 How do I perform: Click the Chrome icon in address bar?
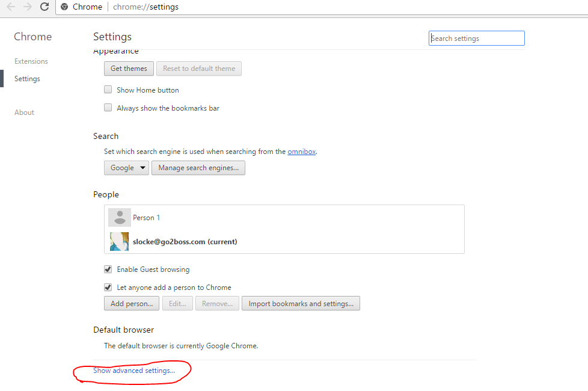click(x=64, y=7)
